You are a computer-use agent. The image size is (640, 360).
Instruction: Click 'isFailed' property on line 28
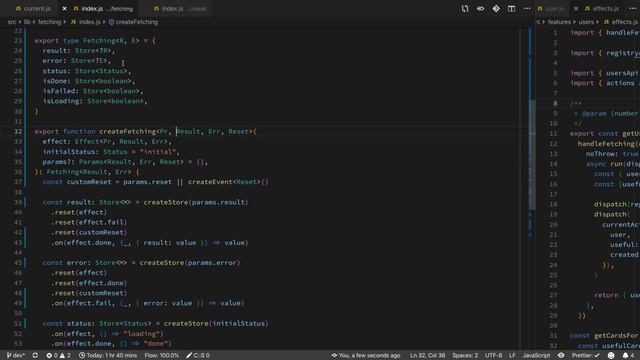[58, 91]
